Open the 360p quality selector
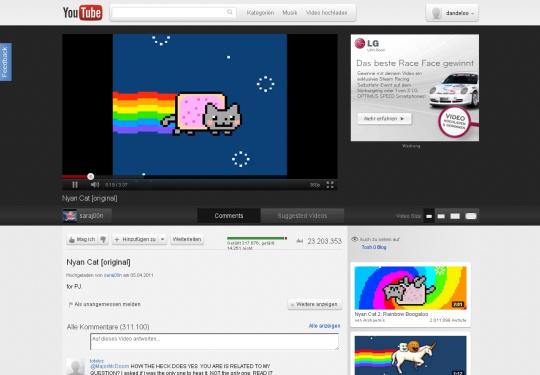Screen dimensions: 540x375 tap(314, 185)
